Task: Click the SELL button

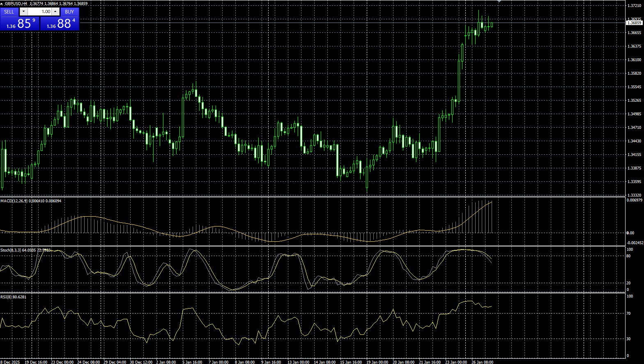Action: click(x=9, y=12)
